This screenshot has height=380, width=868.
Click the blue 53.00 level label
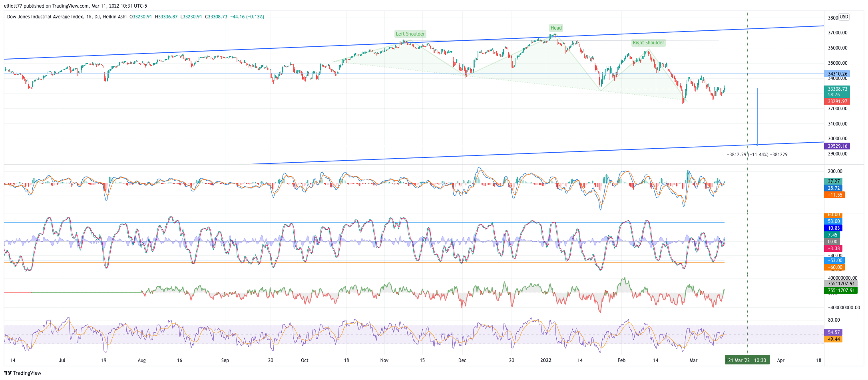[x=833, y=221]
